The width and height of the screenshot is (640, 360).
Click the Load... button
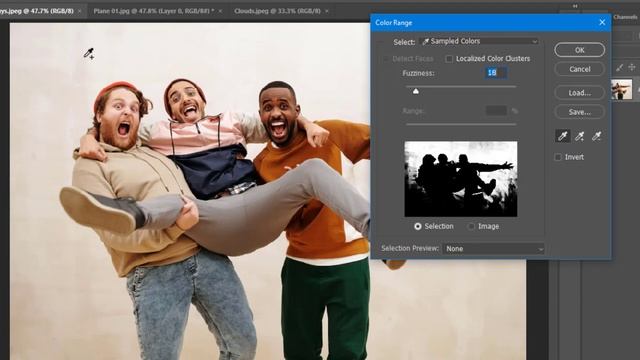pos(580,93)
